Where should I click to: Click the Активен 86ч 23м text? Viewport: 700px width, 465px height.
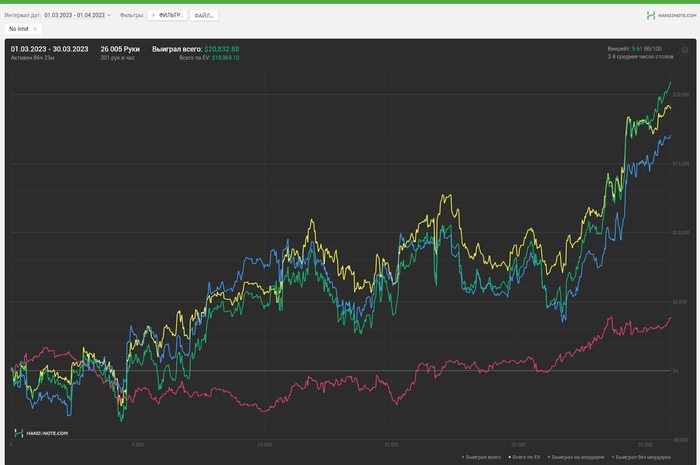(x=33, y=58)
